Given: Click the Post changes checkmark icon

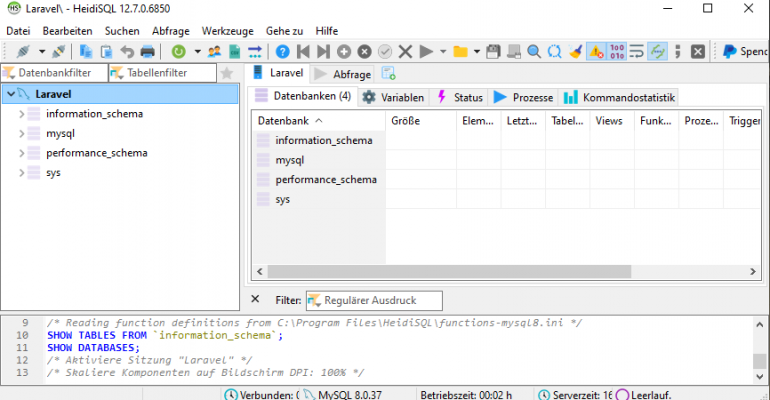Looking at the screenshot, I should pyautogui.click(x=385, y=52).
